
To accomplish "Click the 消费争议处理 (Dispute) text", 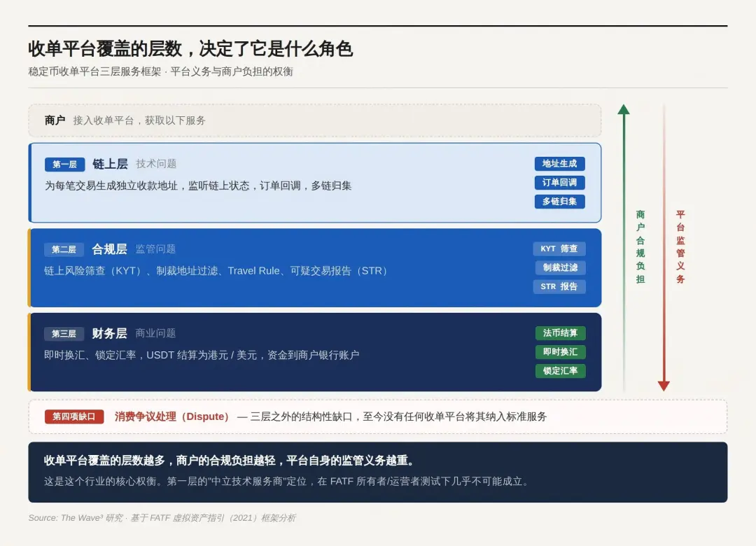I will click(x=174, y=416).
